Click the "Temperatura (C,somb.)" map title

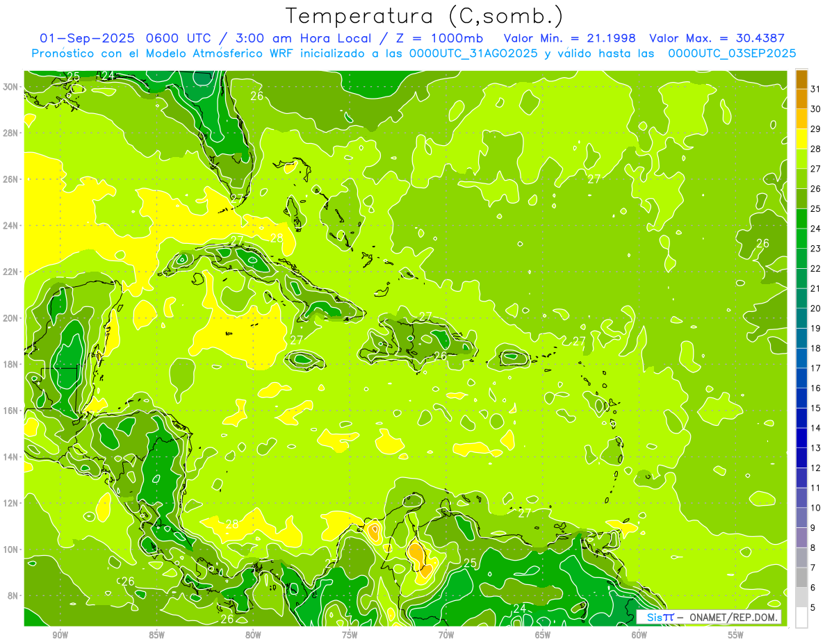[x=425, y=16]
